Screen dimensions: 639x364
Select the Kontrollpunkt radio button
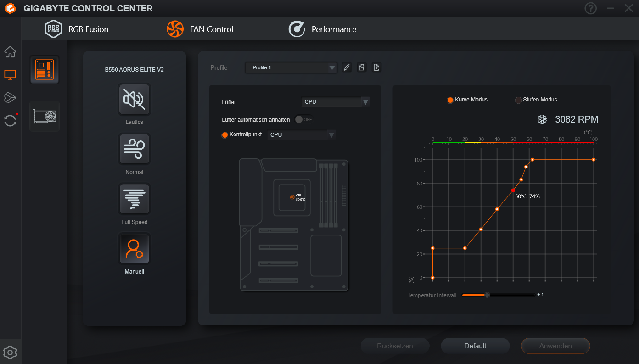tap(224, 135)
